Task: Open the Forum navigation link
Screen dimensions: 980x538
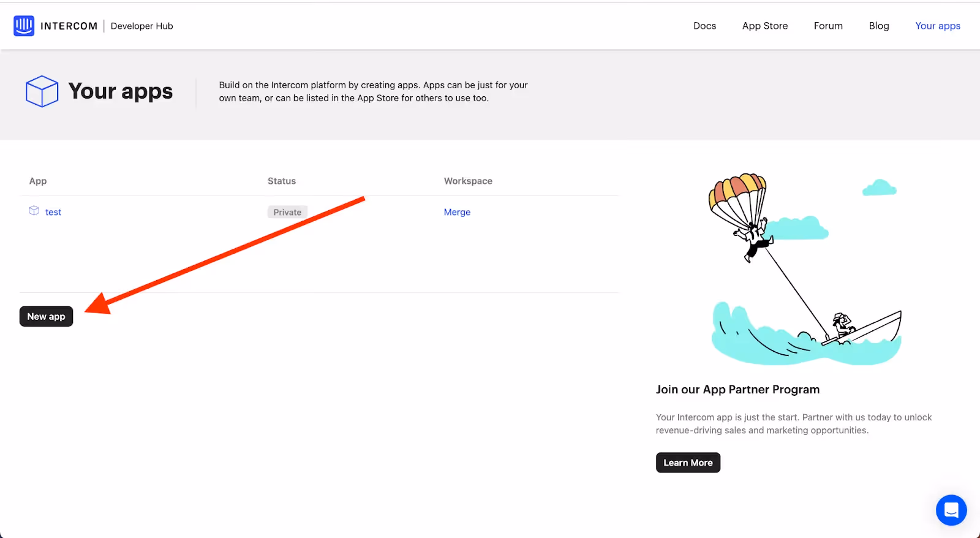Action: (828, 26)
